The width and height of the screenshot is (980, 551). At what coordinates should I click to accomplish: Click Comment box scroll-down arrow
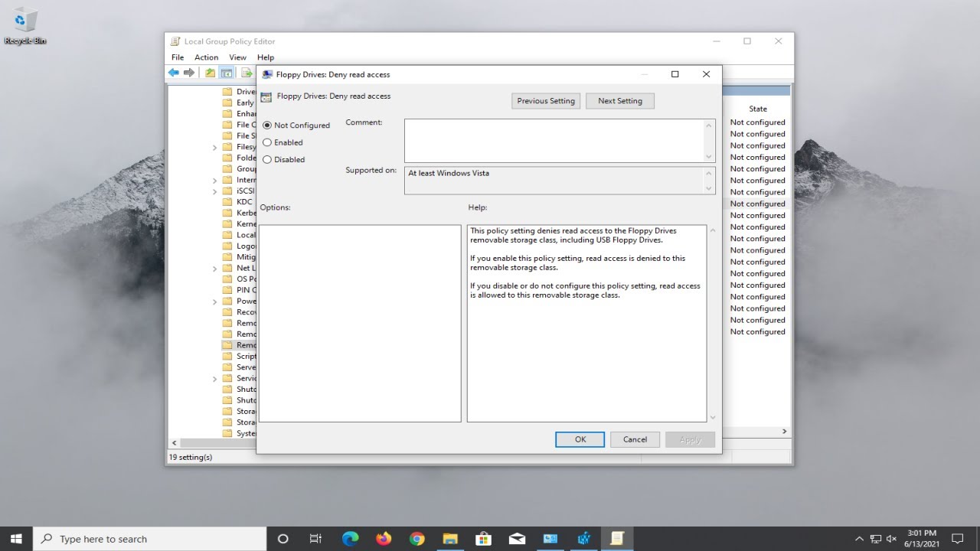709,156
